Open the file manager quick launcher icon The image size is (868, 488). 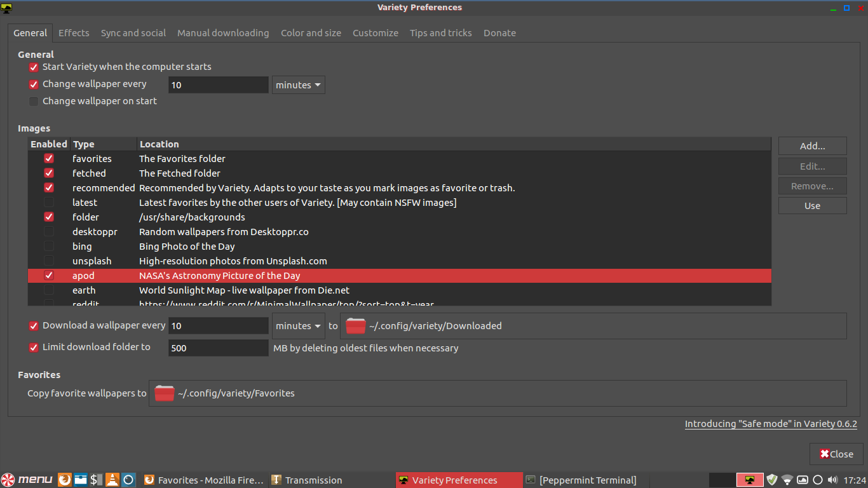point(80,480)
